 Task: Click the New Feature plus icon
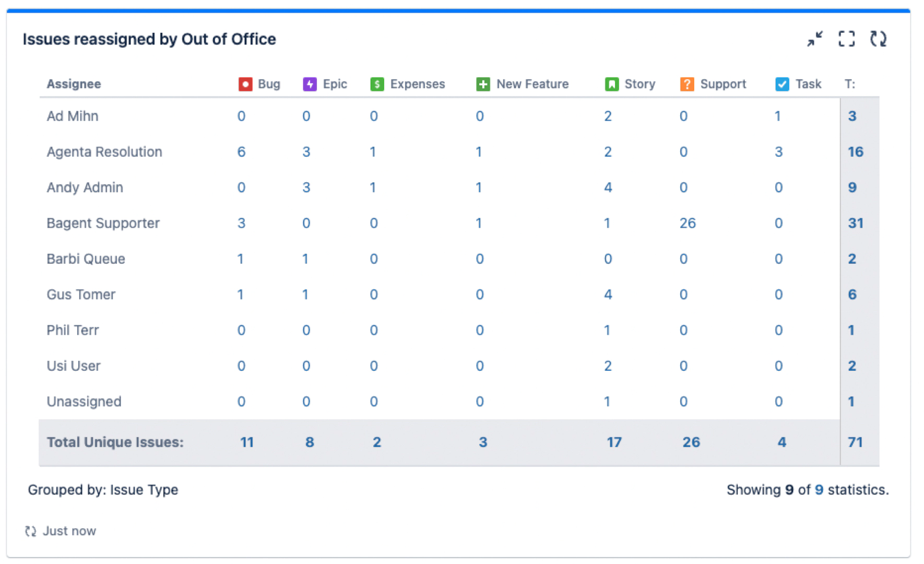[x=483, y=84]
